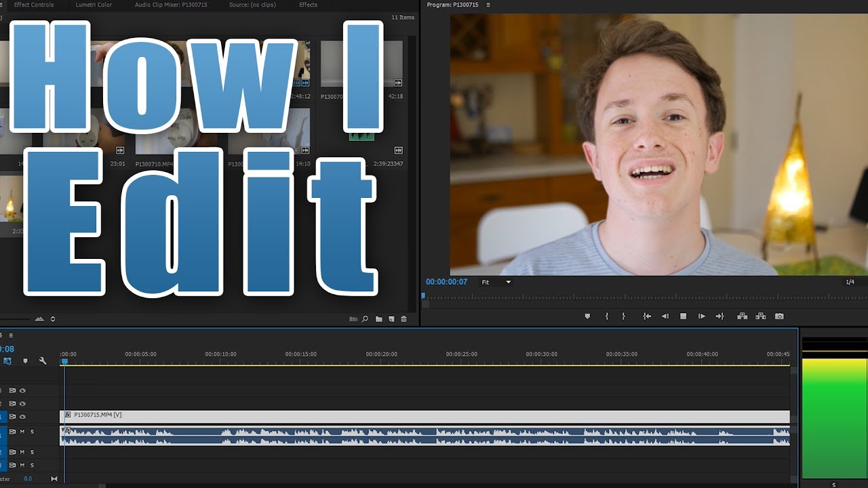The image size is (868, 488).
Task: Jump to the In point
Action: click(x=647, y=317)
